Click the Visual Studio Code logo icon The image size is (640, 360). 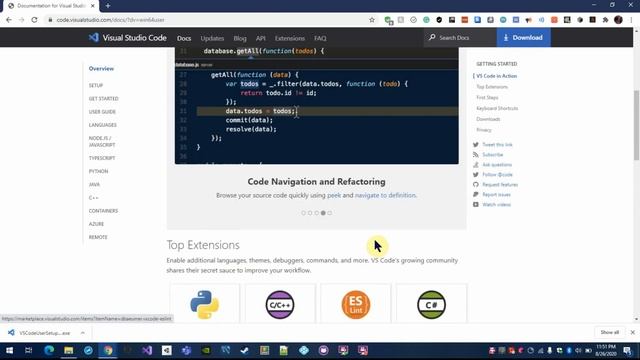coord(94,38)
